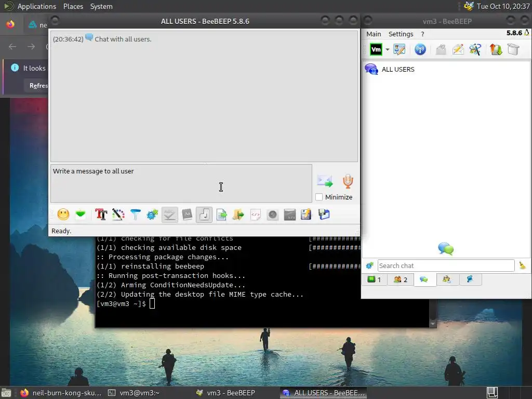532x399 pixels.
Task: Select the blue pinned note tab
Action: [x=470, y=280]
